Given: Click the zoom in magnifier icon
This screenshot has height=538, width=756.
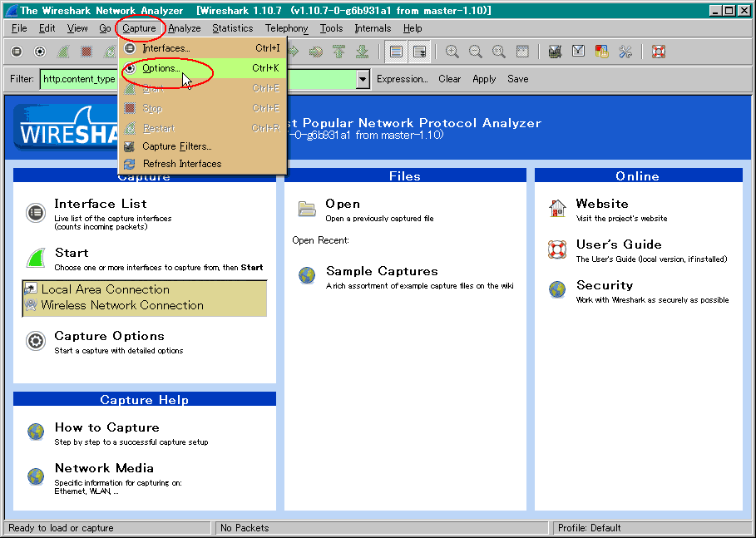Looking at the screenshot, I should (x=452, y=52).
